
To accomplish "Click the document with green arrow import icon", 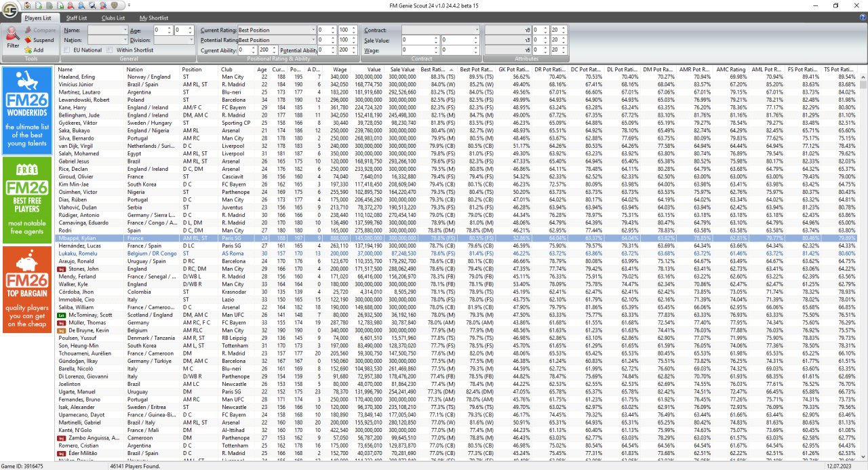I will pos(39,5).
